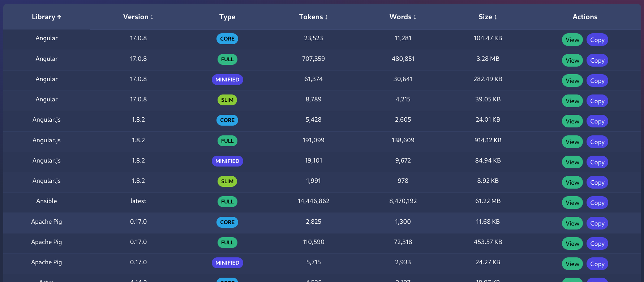This screenshot has height=282, width=644.
Task: View Apache Pig 0.17.0 CORE row
Action: click(x=572, y=223)
